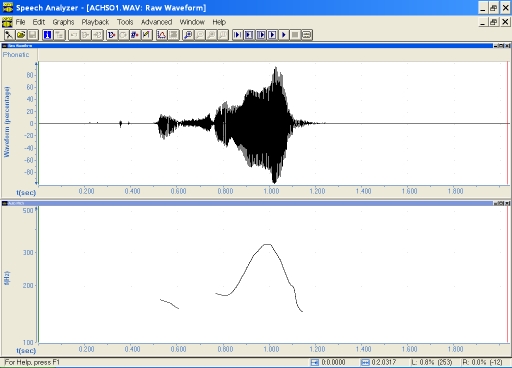Click the tree-structure icon beside the info icon
Screen dimensions: 512x368
59,35
